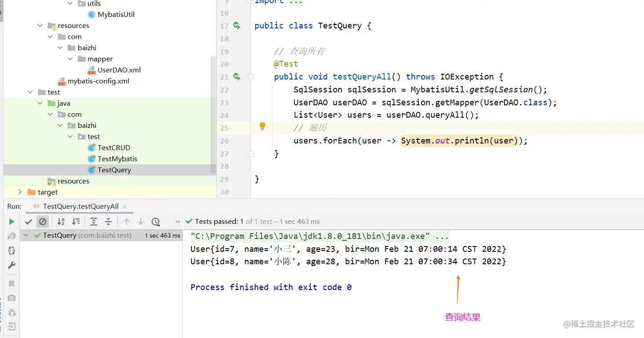The width and height of the screenshot is (644, 338).
Task: Collapse all test result nodes
Action: click(x=108, y=221)
